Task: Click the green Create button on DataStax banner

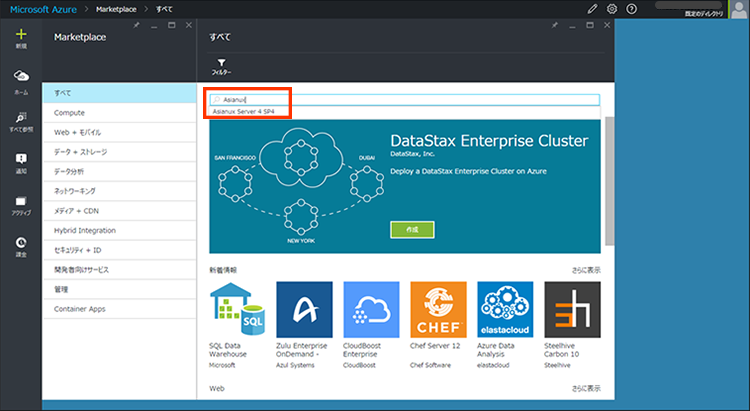Action: coord(412,229)
